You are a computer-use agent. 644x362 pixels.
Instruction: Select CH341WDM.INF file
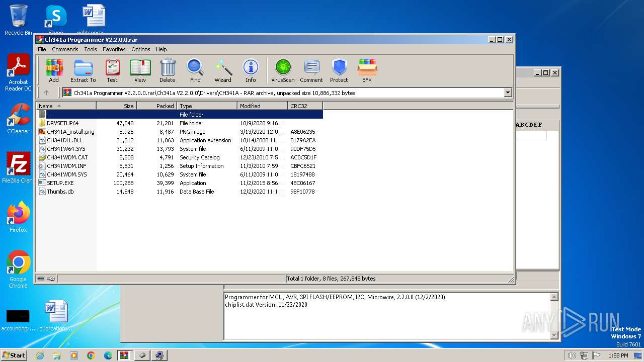click(x=180, y=166)
